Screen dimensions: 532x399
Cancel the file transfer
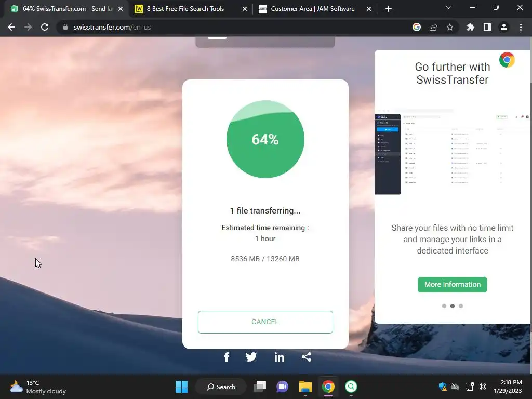[265, 322]
